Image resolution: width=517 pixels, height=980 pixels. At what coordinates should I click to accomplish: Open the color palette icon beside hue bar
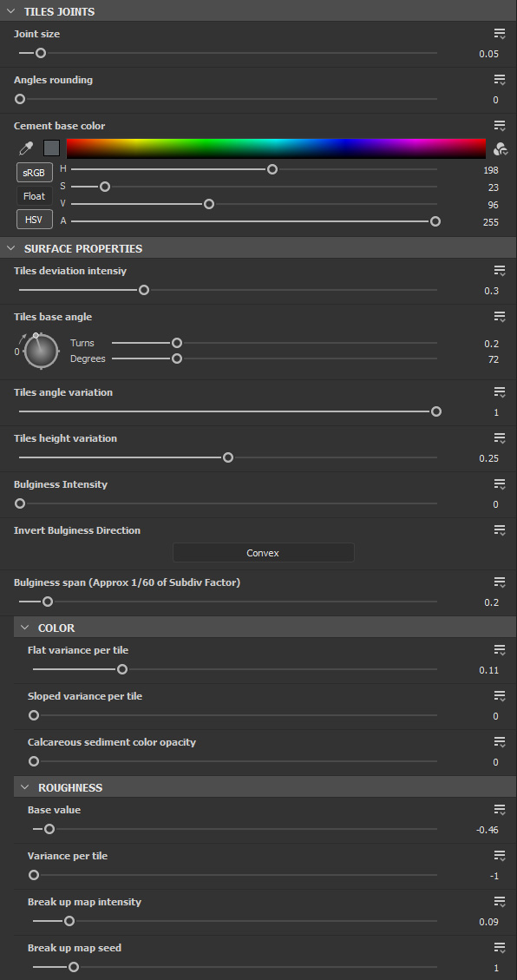[x=501, y=148]
